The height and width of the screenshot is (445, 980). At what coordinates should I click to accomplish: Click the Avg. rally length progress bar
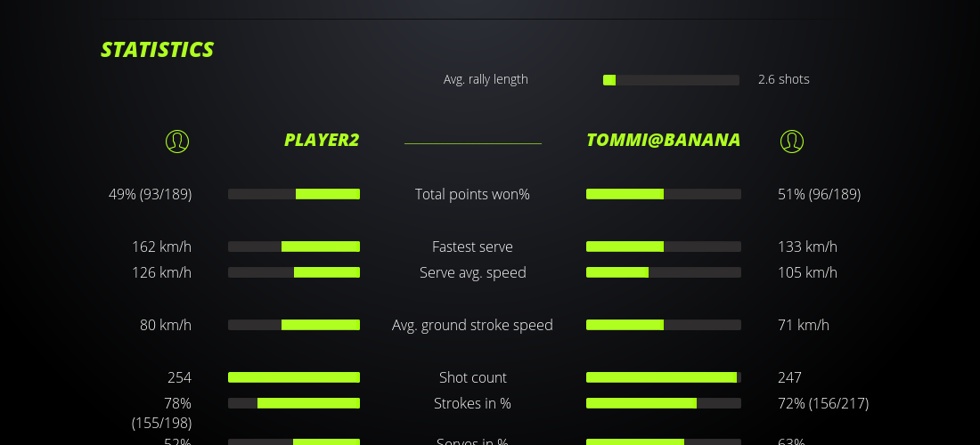click(x=671, y=80)
